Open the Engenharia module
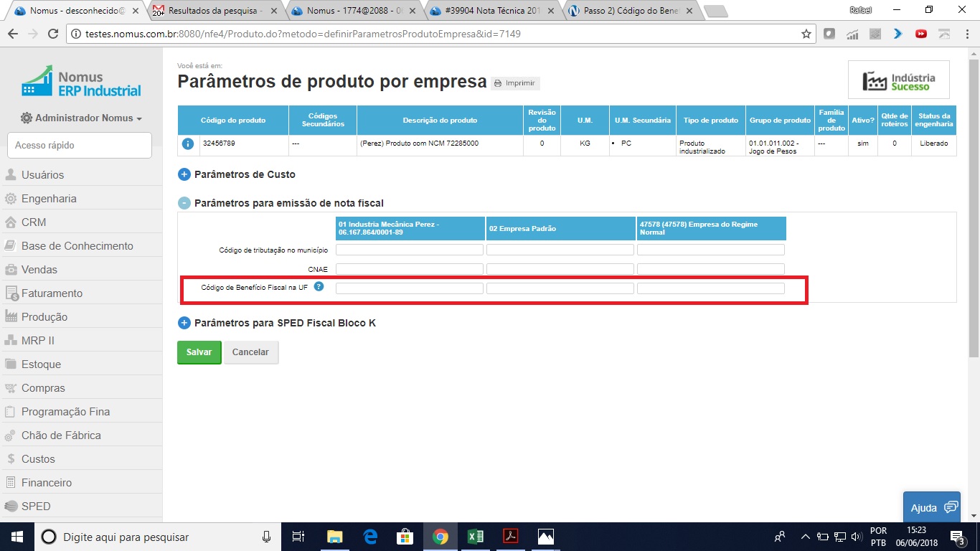Screen dimensions: 980x551 [x=81, y=199]
